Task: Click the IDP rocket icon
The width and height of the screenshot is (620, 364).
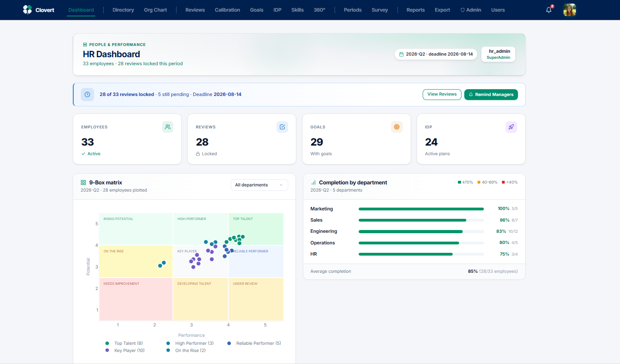Action: coord(511,127)
